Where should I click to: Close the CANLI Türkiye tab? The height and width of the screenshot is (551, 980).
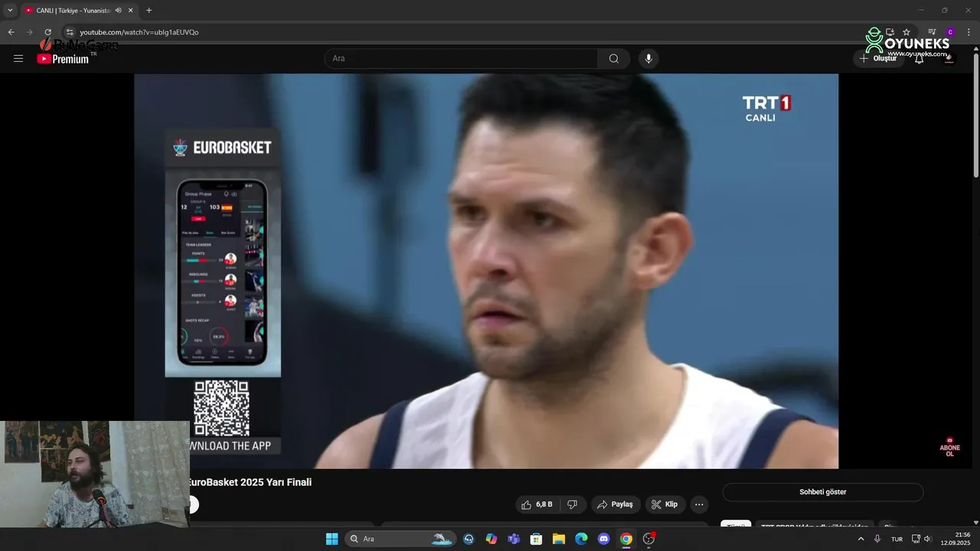(132, 10)
